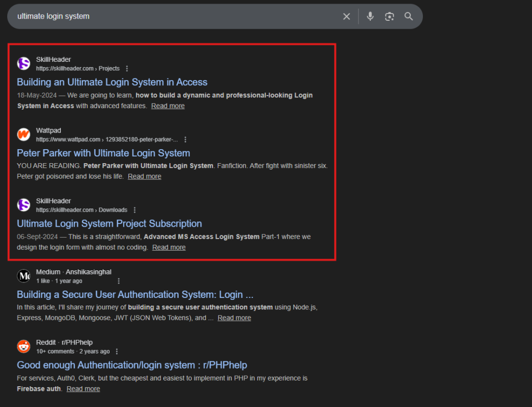Open "Building a Secure User Authentication System" result

point(135,294)
